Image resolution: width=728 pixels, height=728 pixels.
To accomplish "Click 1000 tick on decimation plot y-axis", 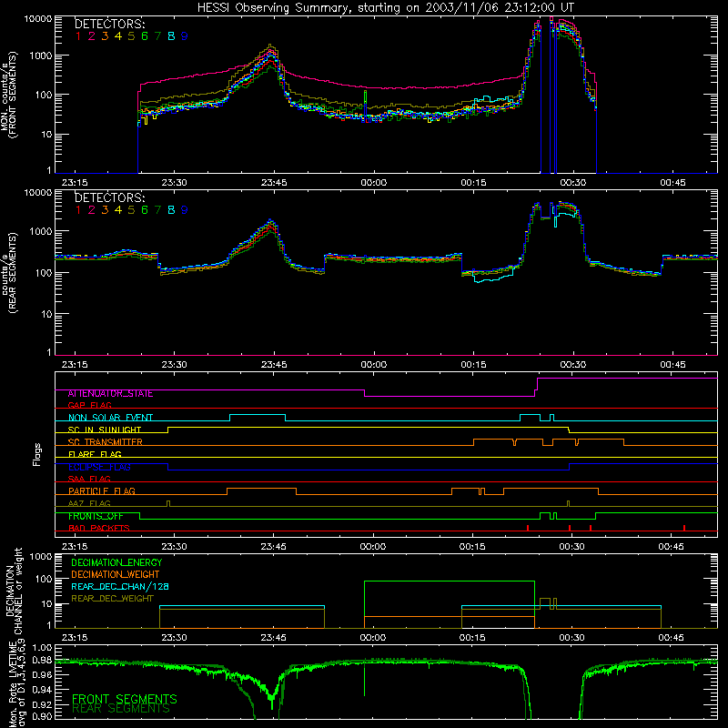I will click(40, 556).
